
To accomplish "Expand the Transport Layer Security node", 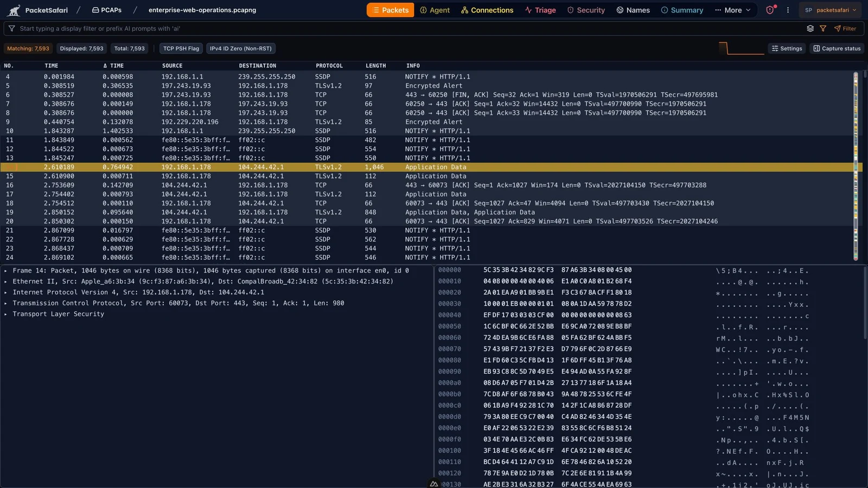I will 5,314.
